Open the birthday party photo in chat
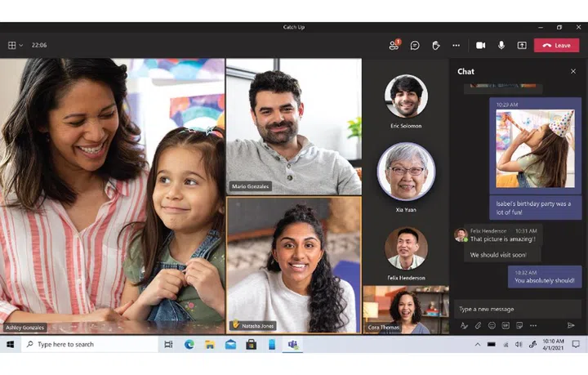 (535, 149)
